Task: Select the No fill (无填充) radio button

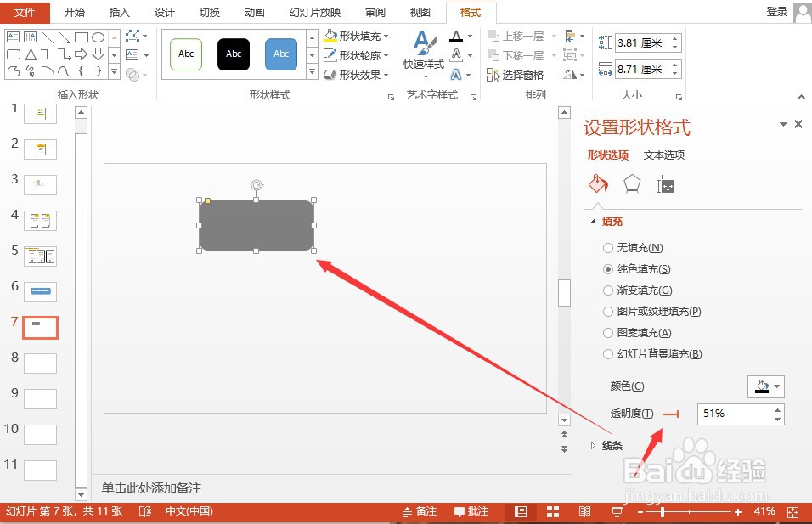Action: (x=608, y=248)
